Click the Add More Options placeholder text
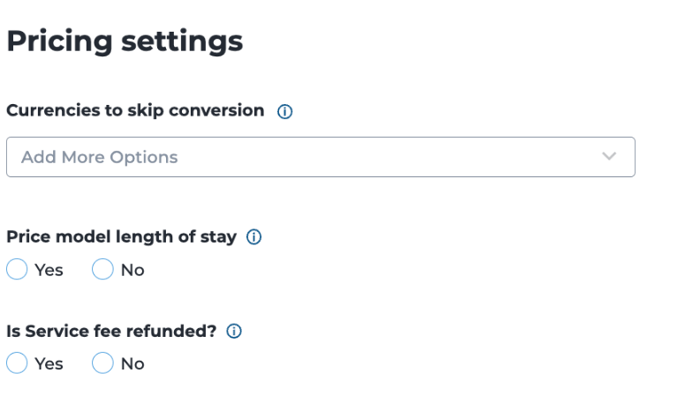Image resolution: width=688 pixels, height=418 pixels. (x=100, y=157)
